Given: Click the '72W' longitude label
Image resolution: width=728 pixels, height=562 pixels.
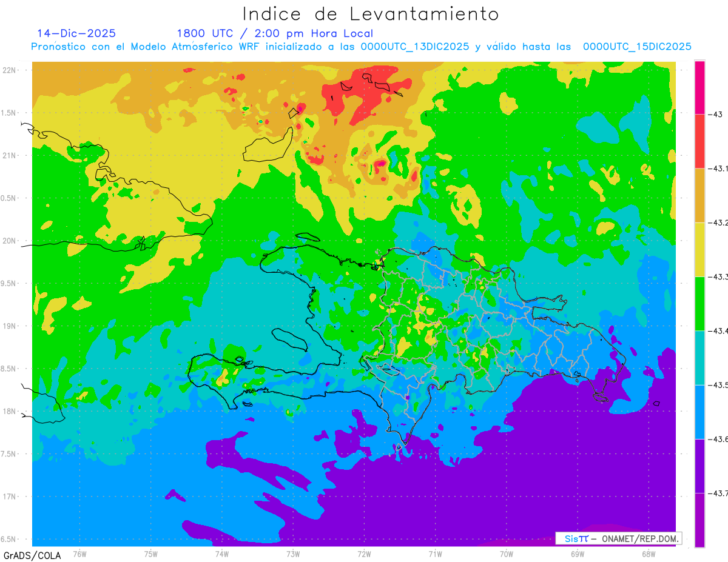Looking at the screenshot, I should 364,554.
